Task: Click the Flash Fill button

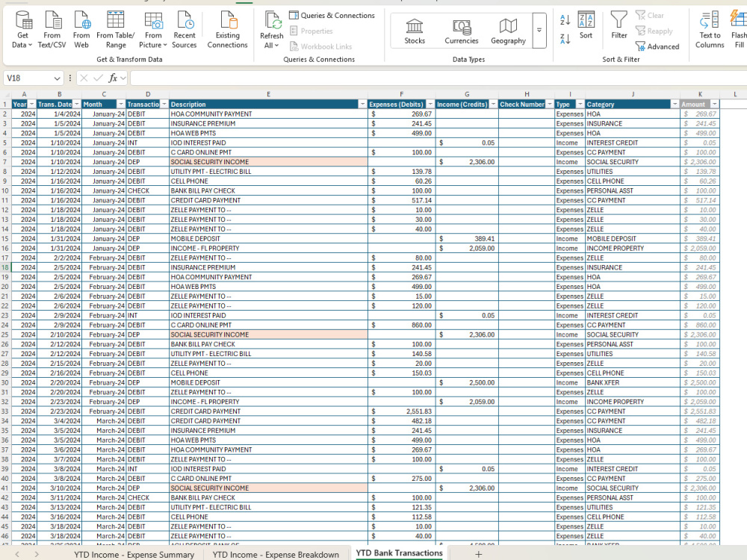Action: pos(739,30)
